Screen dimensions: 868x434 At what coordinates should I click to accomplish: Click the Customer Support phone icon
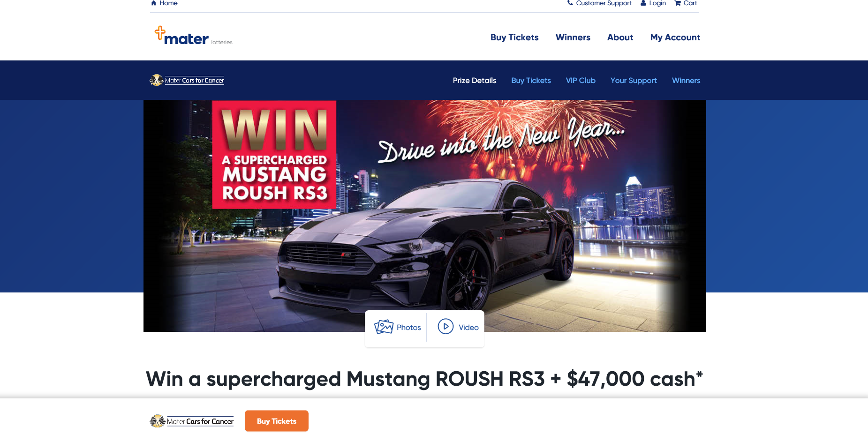coord(570,3)
